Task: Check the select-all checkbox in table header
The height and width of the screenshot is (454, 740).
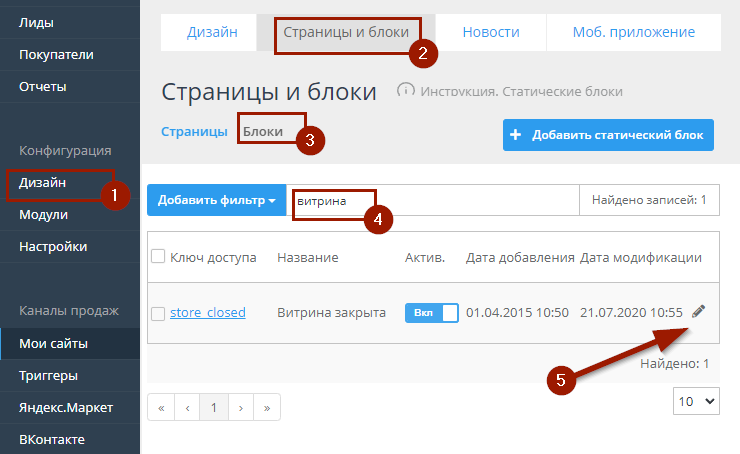Action: [158, 258]
